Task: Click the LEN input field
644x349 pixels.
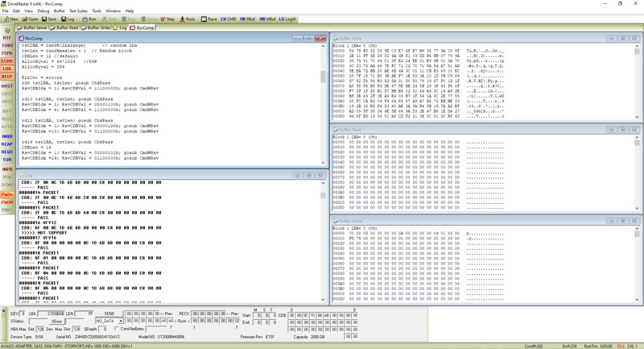Action: tap(85, 314)
